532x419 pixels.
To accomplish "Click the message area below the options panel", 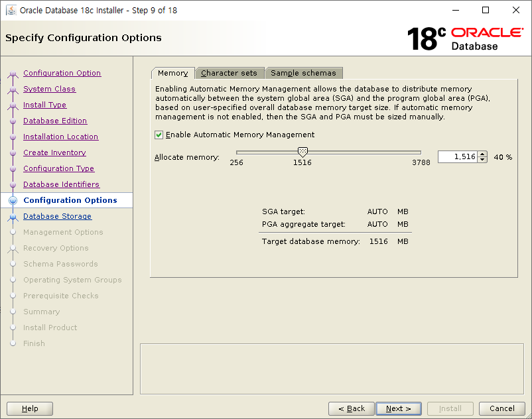I will 332,369.
